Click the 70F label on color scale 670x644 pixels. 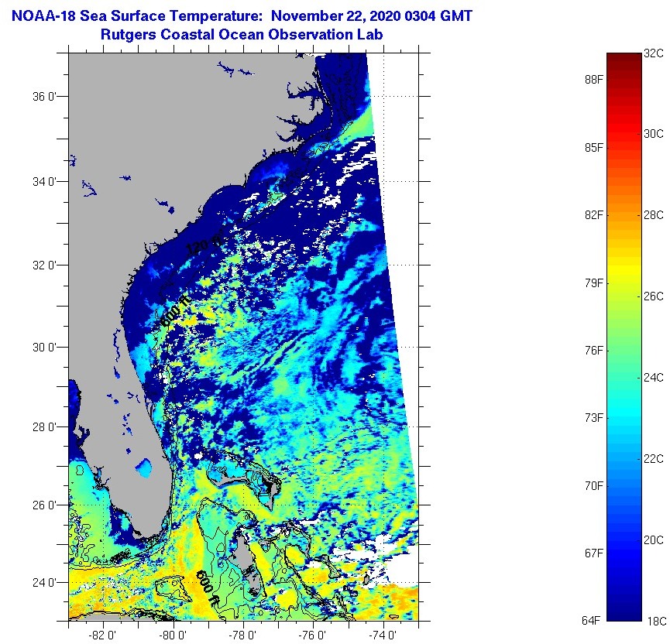pyautogui.click(x=594, y=485)
